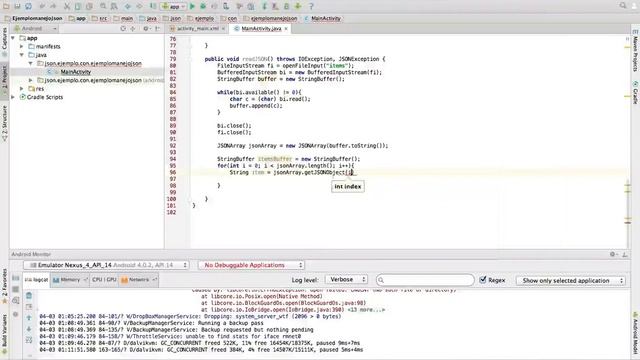Click the Cut scissors icon
640x360 pixels.
pos(67,6)
